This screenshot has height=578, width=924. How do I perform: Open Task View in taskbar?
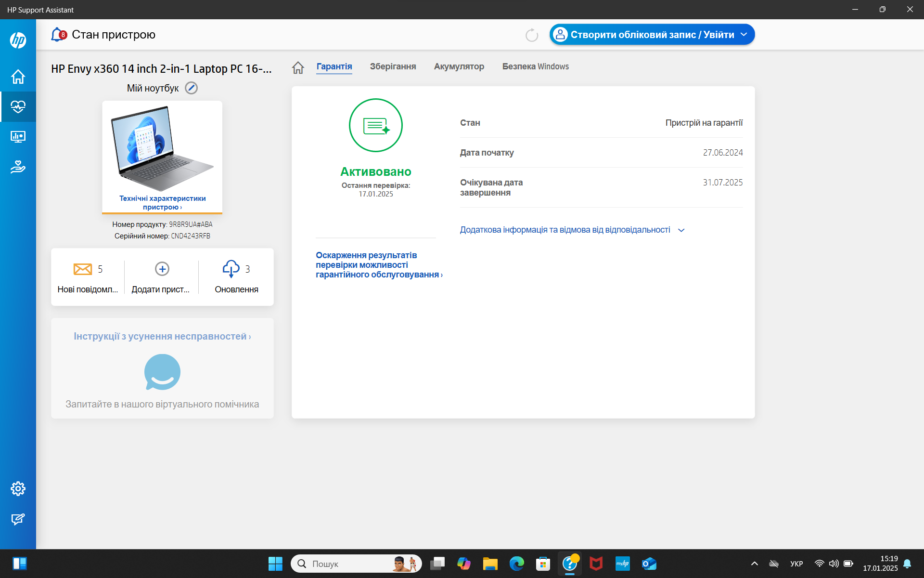(x=437, y=564)
